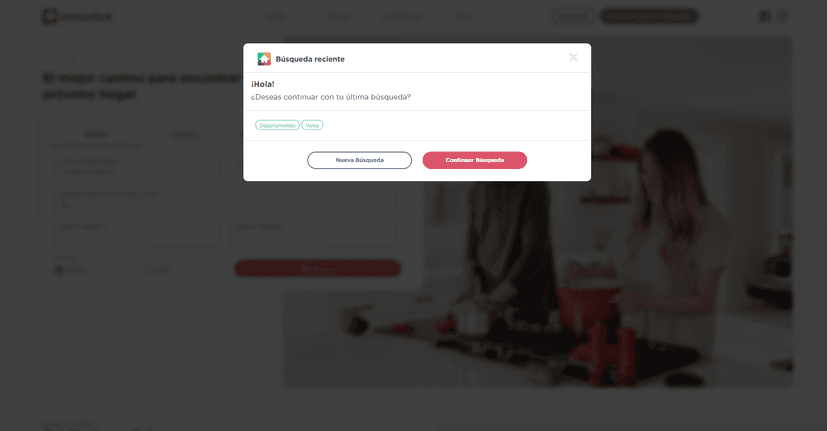Click the site logo in the header

tap(78, 16)
